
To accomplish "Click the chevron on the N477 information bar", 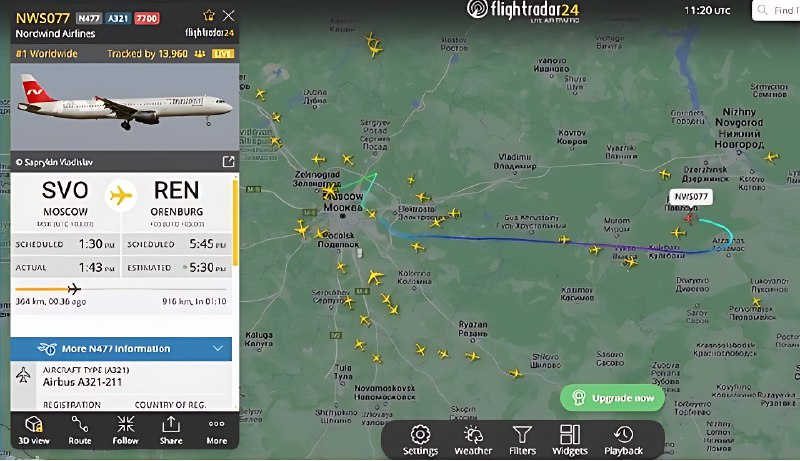I will (218, 348).
